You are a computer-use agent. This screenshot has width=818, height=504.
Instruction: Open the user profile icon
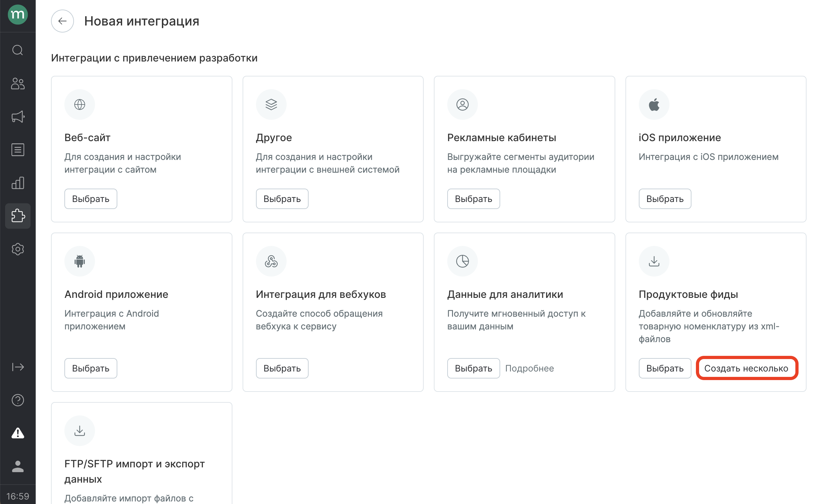pos(18,466)
